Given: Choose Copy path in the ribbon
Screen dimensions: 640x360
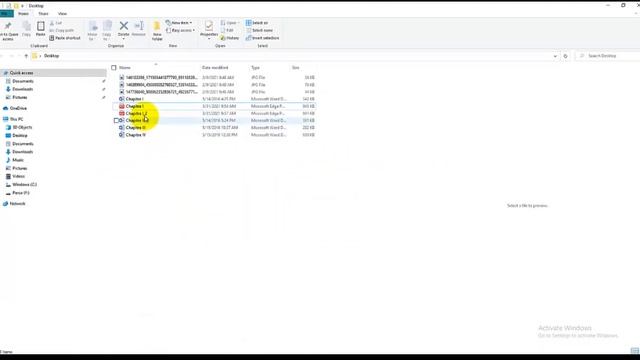Looking at the screenshot, I should pos(62,31).
